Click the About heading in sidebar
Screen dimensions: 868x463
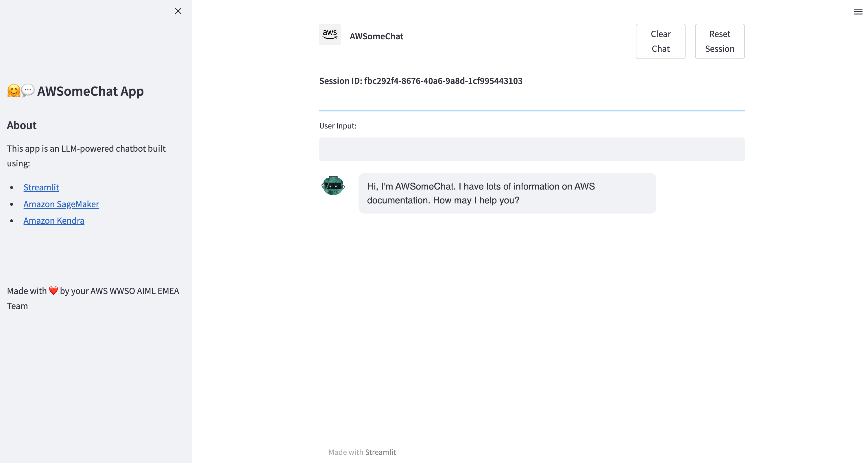[x=22, y=125]
